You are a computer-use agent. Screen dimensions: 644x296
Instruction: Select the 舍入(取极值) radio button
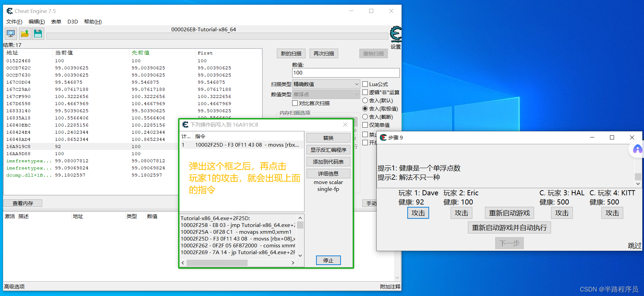tap(365, 109)
